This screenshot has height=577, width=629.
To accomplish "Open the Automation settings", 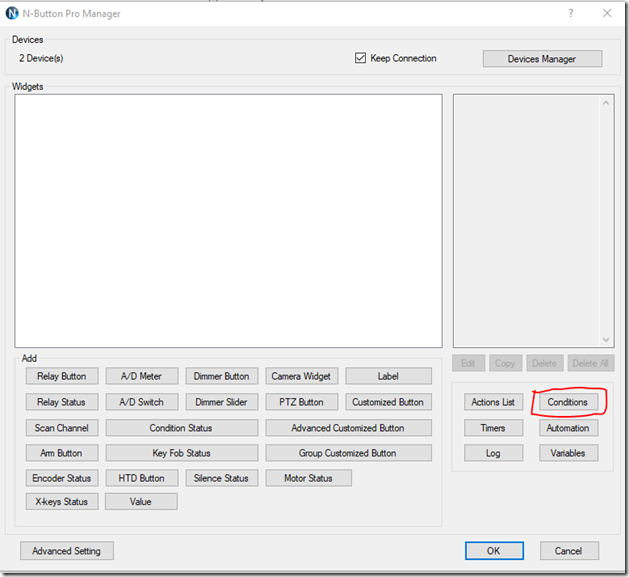I will pos(568,428).
